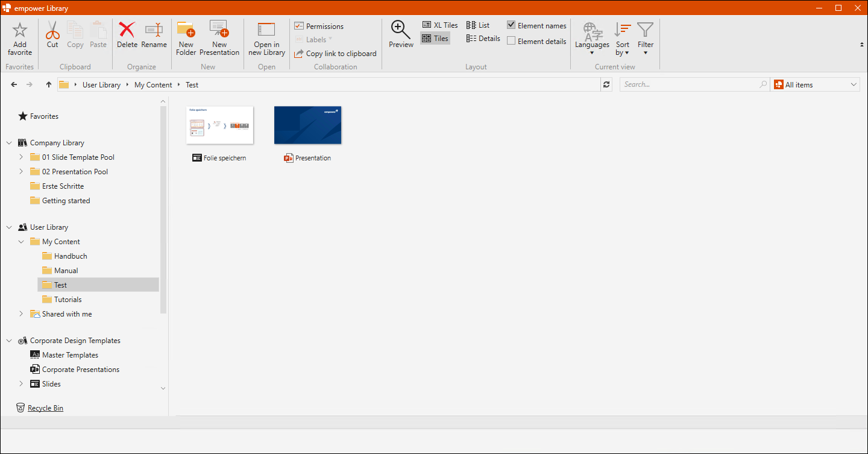868x454 pixels.
Task: Expand the Slides node
Action: [x=21, y=383]
